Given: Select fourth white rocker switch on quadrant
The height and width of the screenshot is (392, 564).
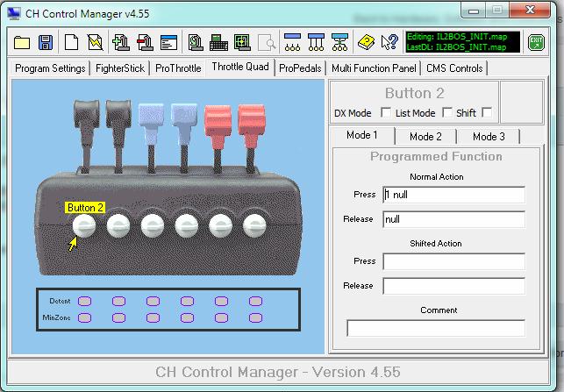Looking at the screenshot, I should tap(186, 226).
